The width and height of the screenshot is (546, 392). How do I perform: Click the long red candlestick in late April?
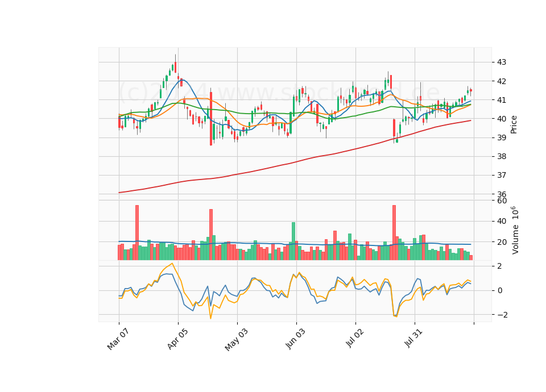pos(211,119)
